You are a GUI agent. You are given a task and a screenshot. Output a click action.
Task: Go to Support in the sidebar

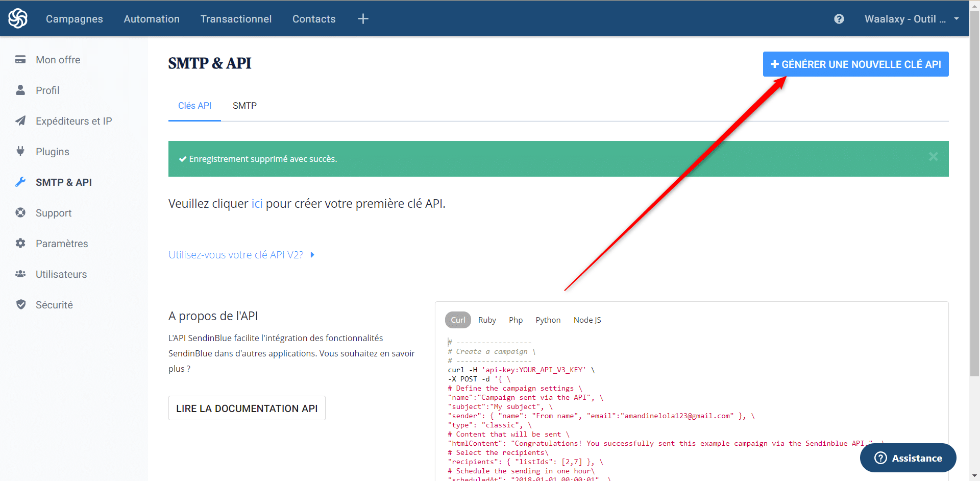pos(54,213)
